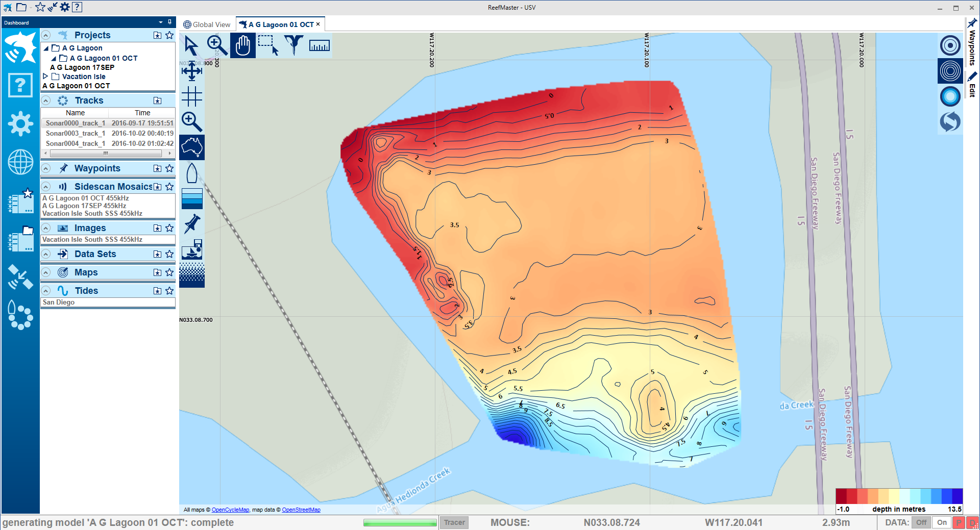Activate the zoom-in magnifier tool in top toolbar
Viewport: 980px width, 530px height.
217,45
